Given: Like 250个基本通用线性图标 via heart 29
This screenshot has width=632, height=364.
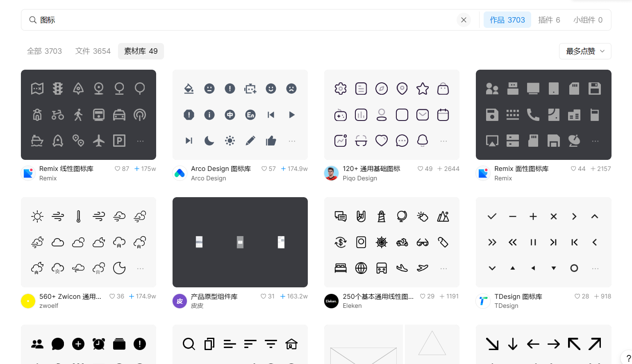Looking at the screenshot, I should point(427,296).
